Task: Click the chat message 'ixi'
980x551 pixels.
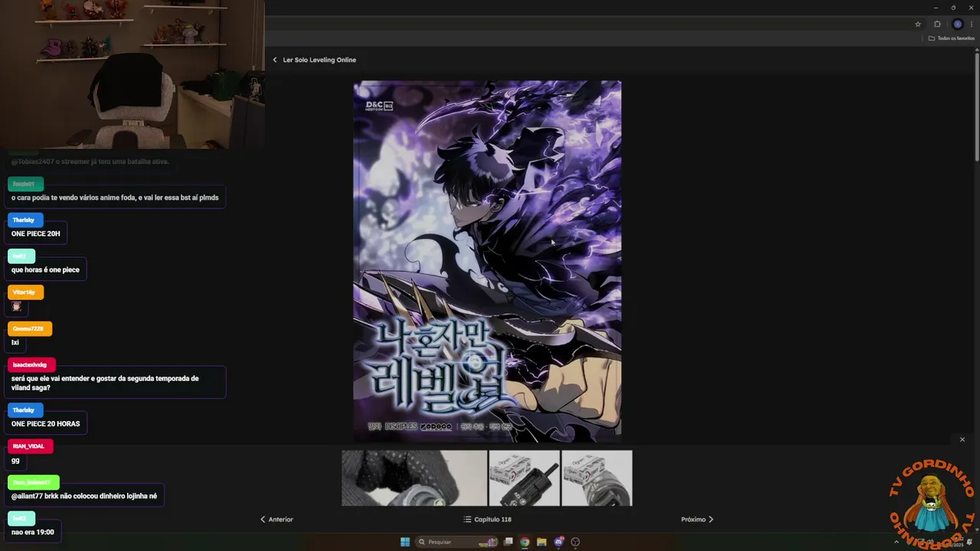Action: [15, 342]
